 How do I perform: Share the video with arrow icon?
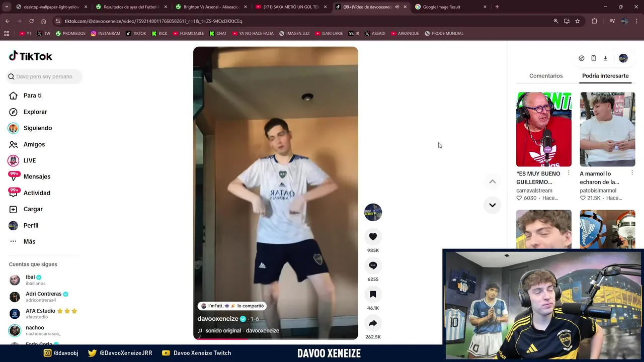click(x=373, y=323)
